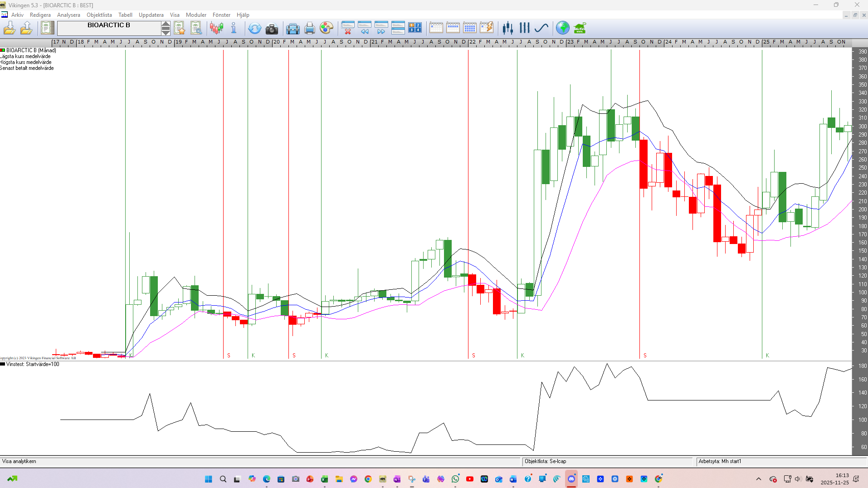Click the blue info icon
Screen dimensions: 868x488
tap(234, 29)
